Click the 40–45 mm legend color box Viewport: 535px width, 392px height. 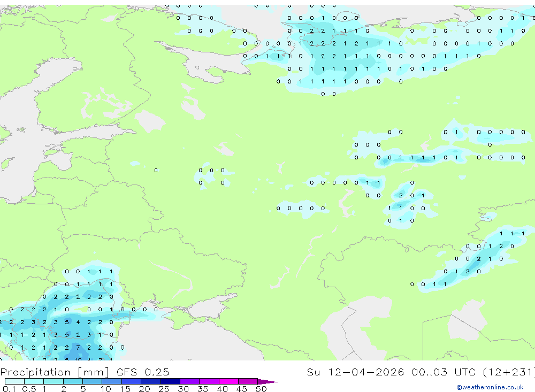point(228,381)
